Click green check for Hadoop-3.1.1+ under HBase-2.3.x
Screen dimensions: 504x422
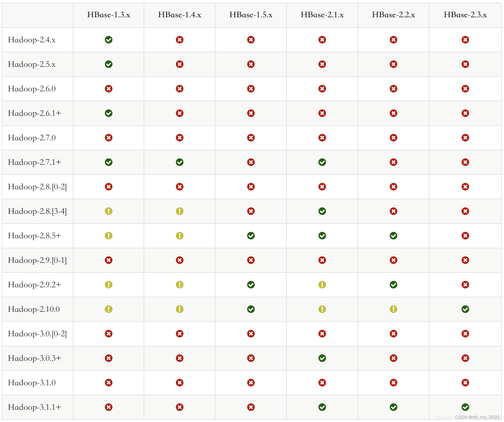[x=465, y=407]
